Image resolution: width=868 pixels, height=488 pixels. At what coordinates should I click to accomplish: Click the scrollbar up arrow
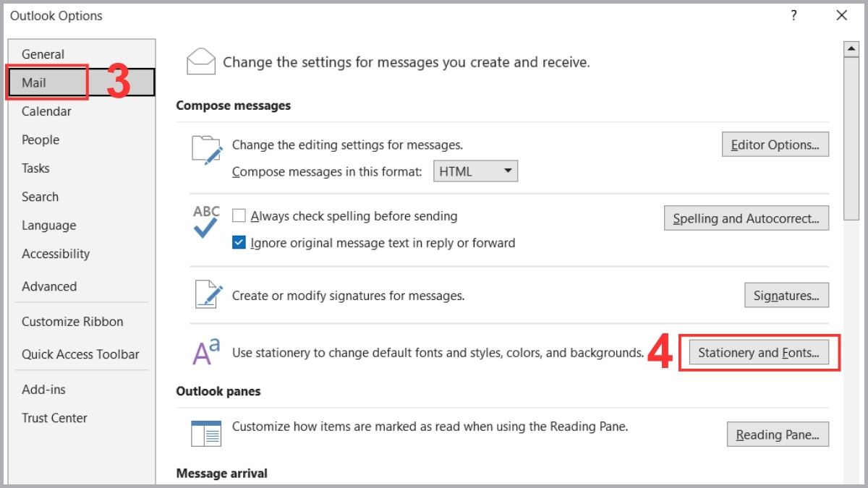click(851, 49)
